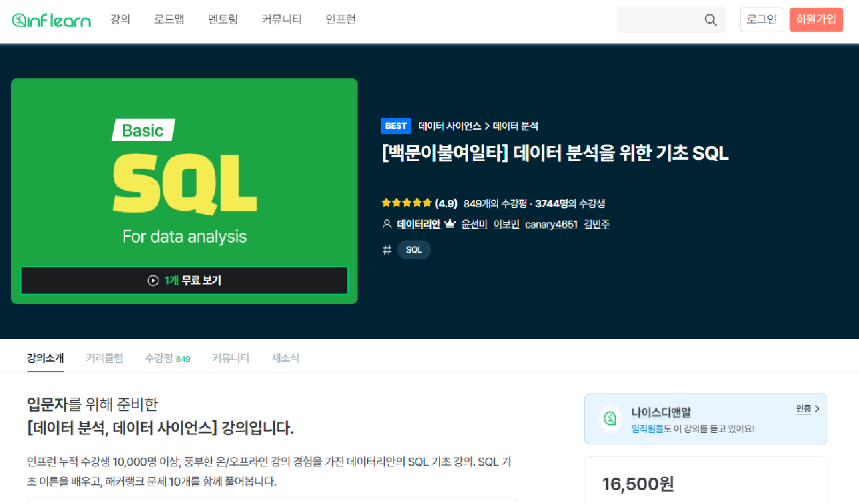Expand the 인증 section via its chevron
The height and width of the screenshot is (504, 859).
tap(818, 408)
